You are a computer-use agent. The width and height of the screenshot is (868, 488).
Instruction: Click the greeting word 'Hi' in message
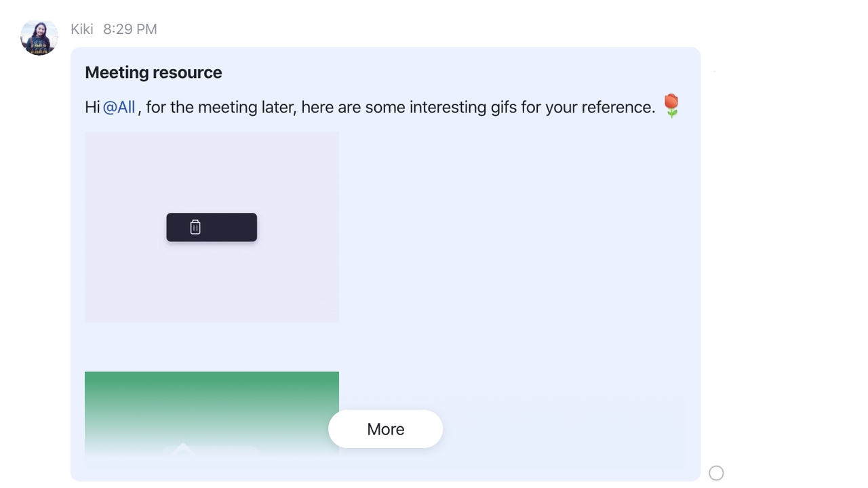click(x=92, y=107)
